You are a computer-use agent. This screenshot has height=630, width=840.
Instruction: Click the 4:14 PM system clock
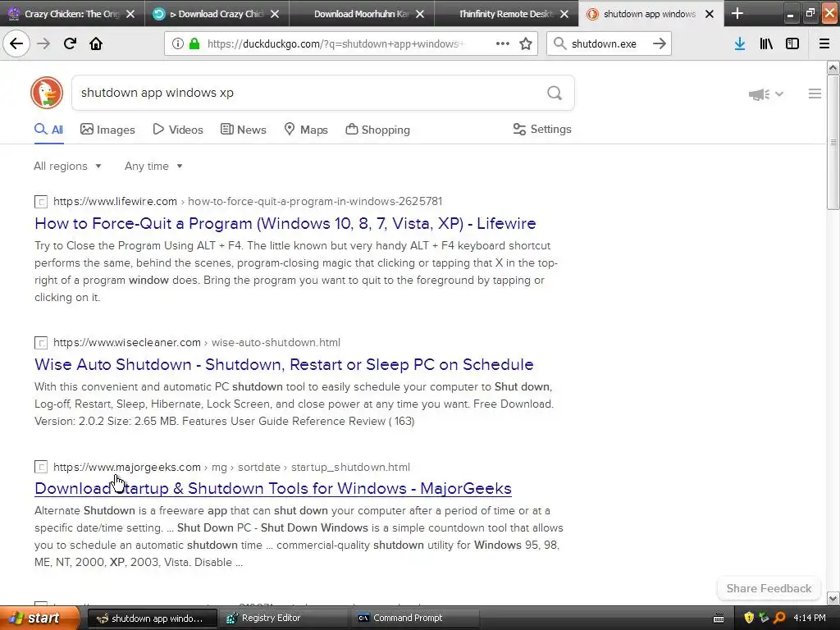point(810,618)
